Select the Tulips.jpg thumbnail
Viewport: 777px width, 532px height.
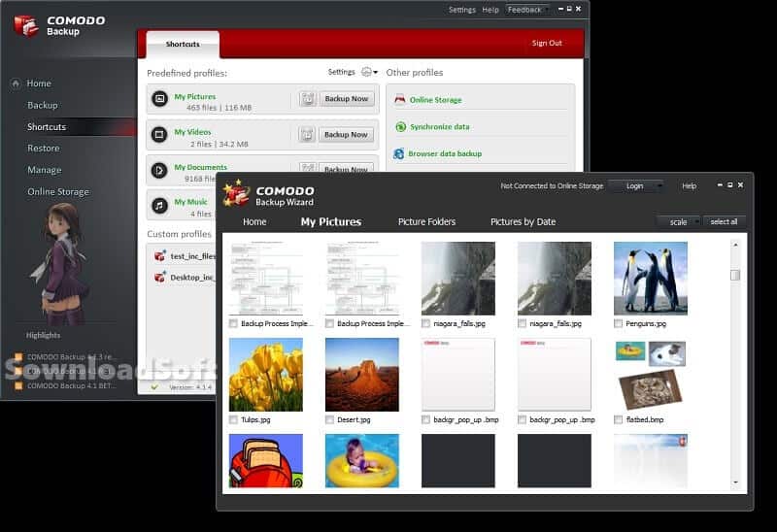pos(266,375)
